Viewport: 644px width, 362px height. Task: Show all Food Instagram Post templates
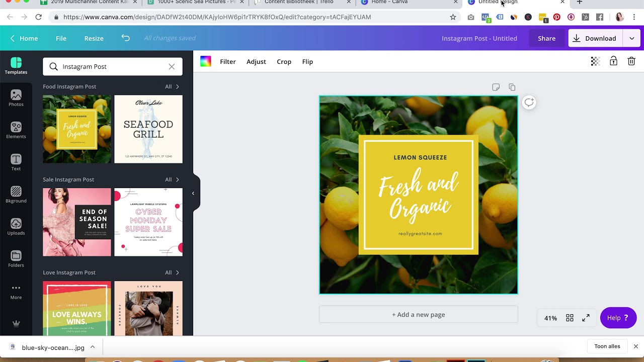(172, 86)
